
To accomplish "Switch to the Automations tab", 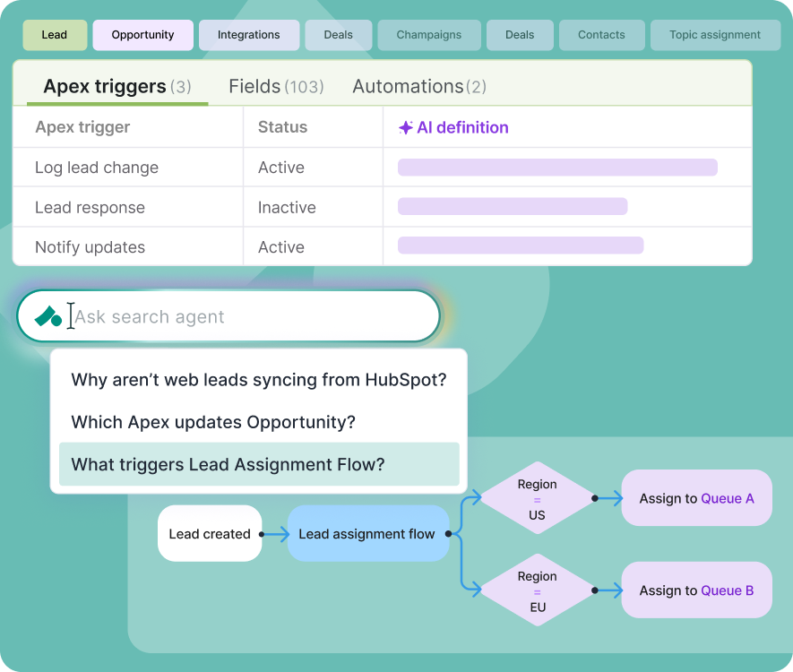I will [x=418, y=86].
